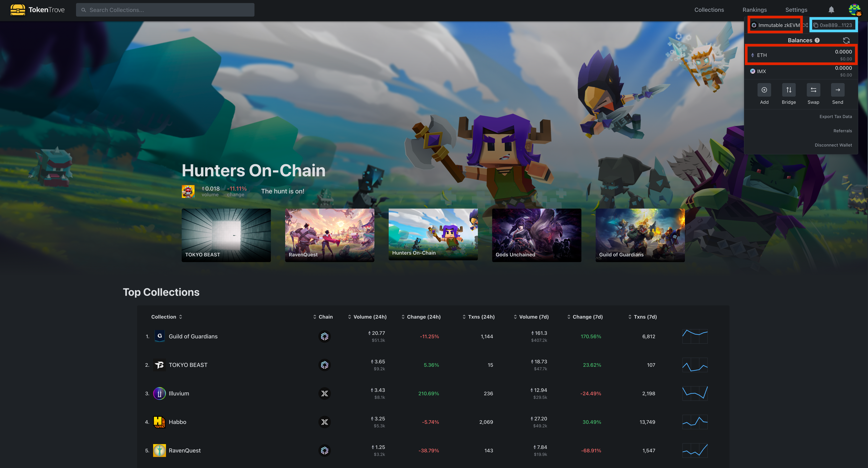Click the Export Tax Data link
Image resolution: width=868 pixels, height=468 pixels.
pyautogui.click(x=836, y=116)
